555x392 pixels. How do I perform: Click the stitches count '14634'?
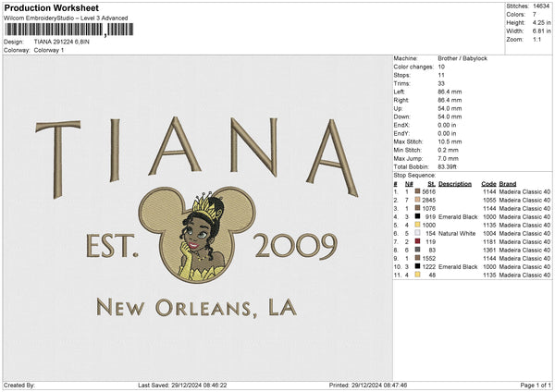click(541, 6)
